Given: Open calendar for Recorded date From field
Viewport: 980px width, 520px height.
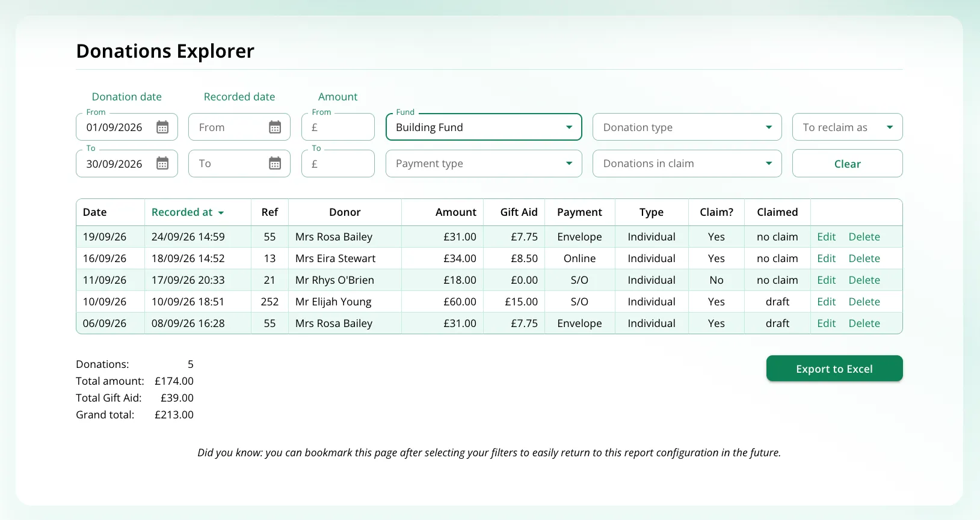Looking at the screenshot, I should (x=275, y=127).
